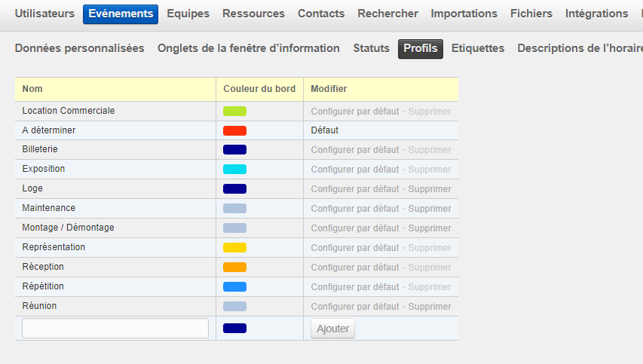Change the cyan Exposition border color

pyautogui.click(x=234, y=170)
